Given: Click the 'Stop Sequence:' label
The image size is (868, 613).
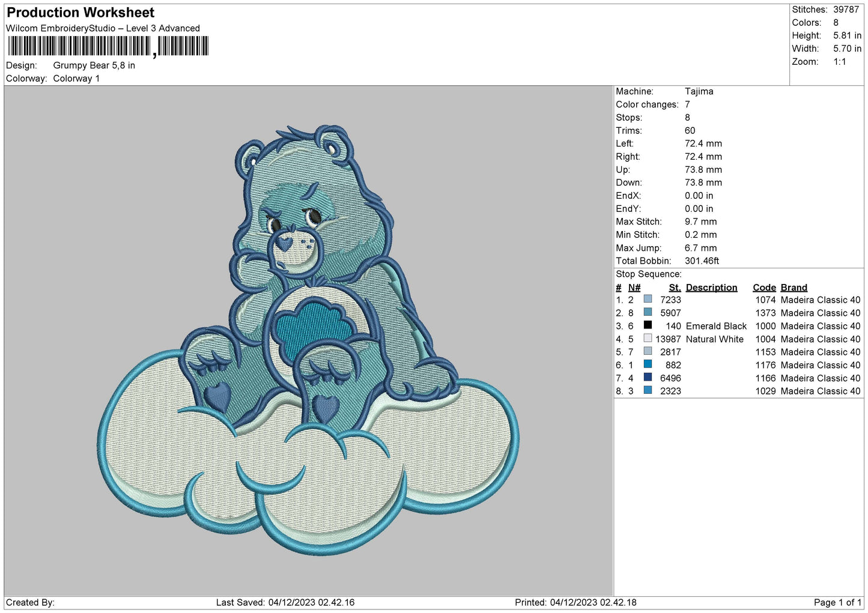Looking at the screenshot, I should click(649, 274).
